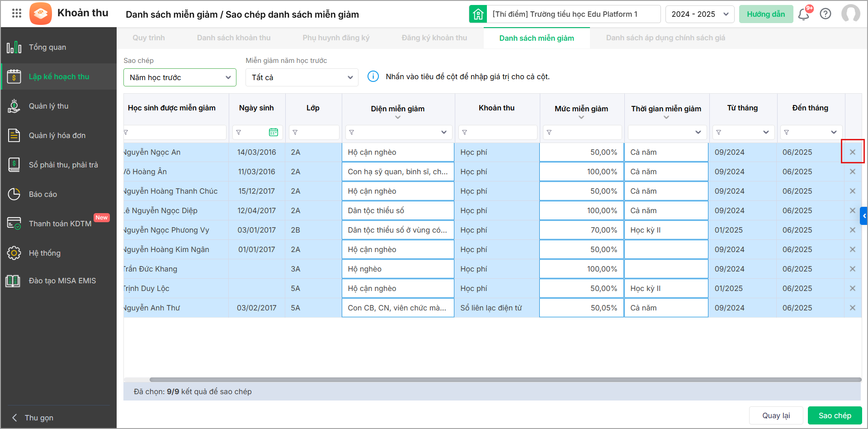Change the 2024 - 2025 school year selector
This screenshot has width=868, height=429.
click(x=699, y=14)
